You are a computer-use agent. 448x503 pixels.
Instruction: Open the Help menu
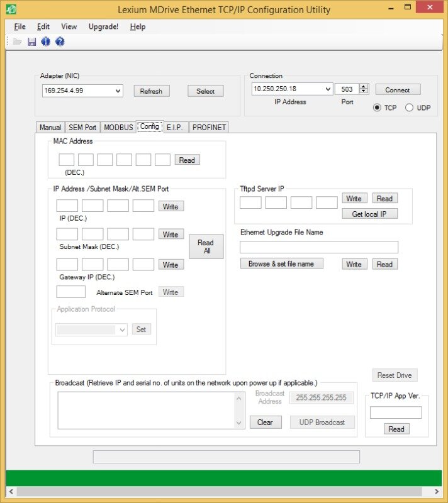click(138, 26)
